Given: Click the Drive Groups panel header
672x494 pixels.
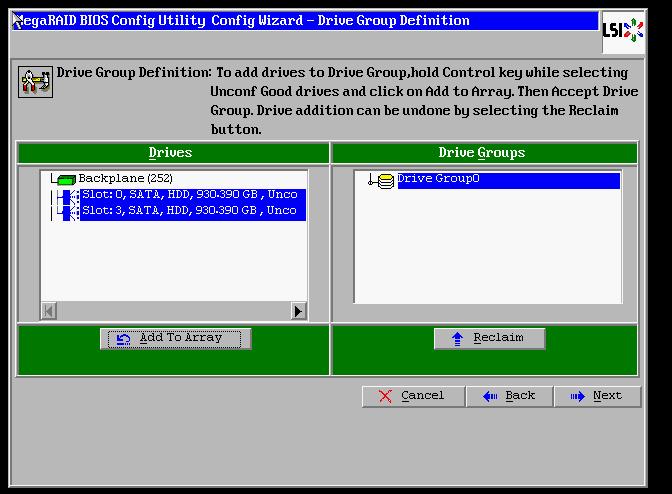Looking at the screenshot, I should pos(485,153).
